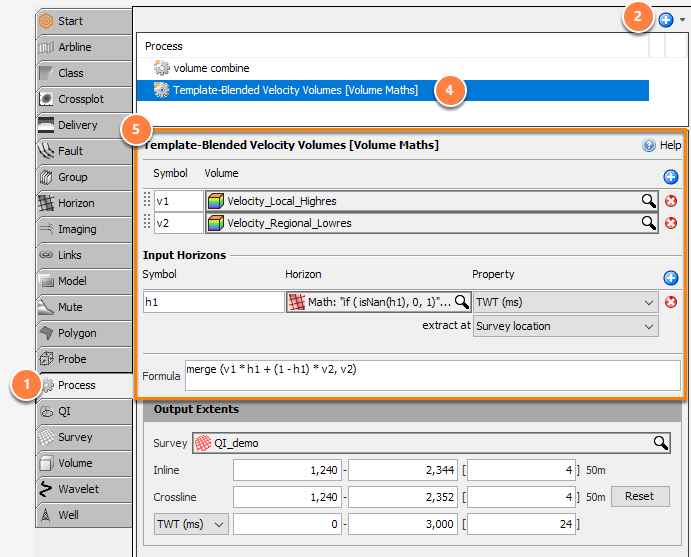
Task: Edit the TWT step value 24
Action: (x=521, y=524)
